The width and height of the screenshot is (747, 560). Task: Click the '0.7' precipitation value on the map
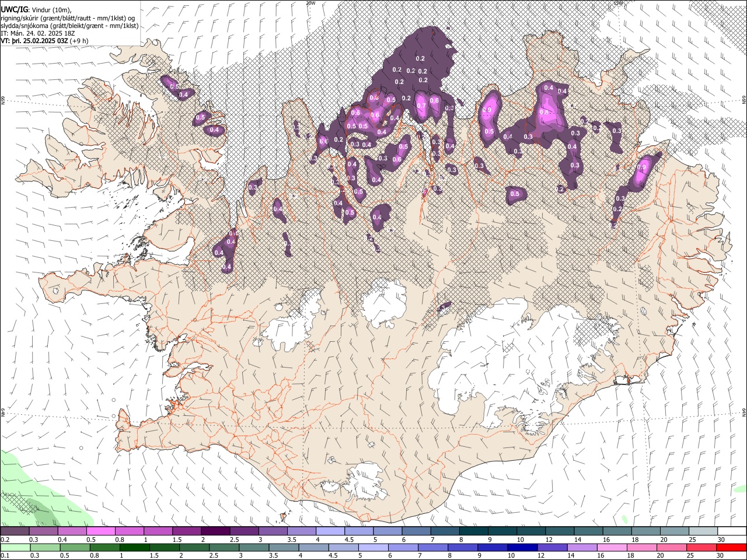[421, 105]
